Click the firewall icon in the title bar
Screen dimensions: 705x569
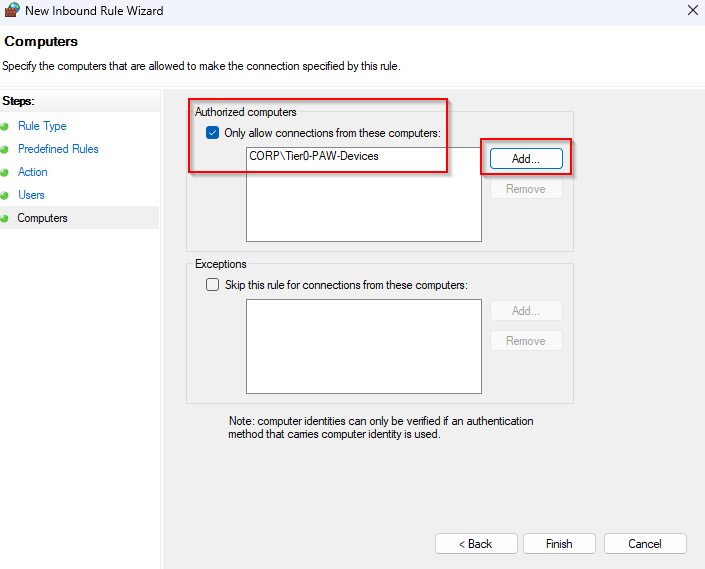12,11
